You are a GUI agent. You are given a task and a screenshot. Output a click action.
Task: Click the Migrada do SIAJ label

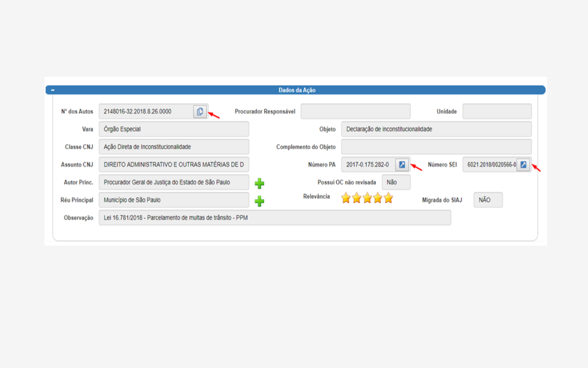pos(442,200)
